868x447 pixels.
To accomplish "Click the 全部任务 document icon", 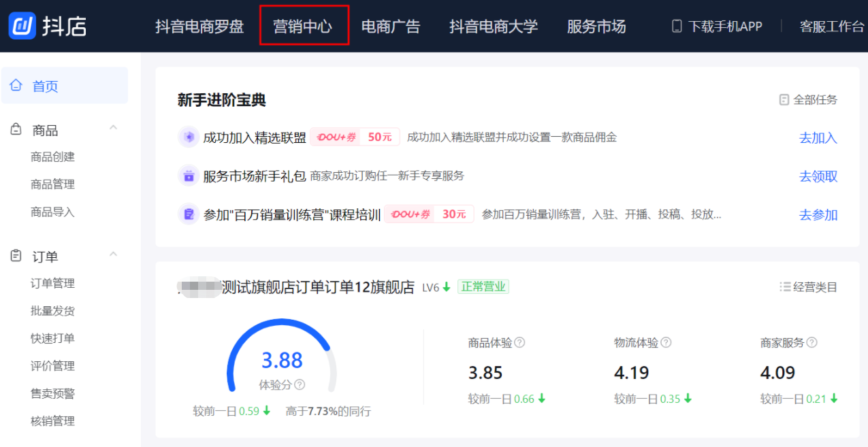I will pos(784,100).
